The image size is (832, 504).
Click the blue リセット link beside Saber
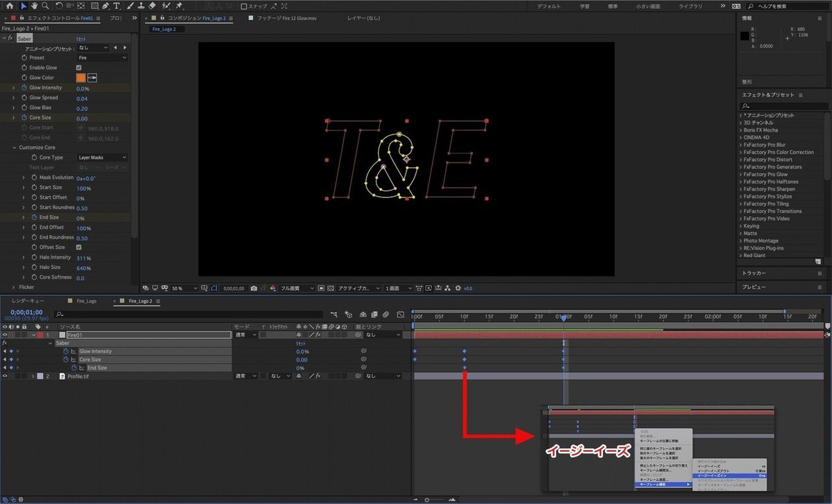click(80, 40)
